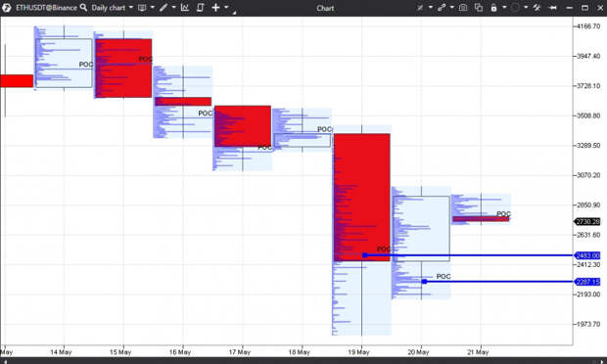Toggle the chart lock icon
Screen dimensions: 607x364
493,8
